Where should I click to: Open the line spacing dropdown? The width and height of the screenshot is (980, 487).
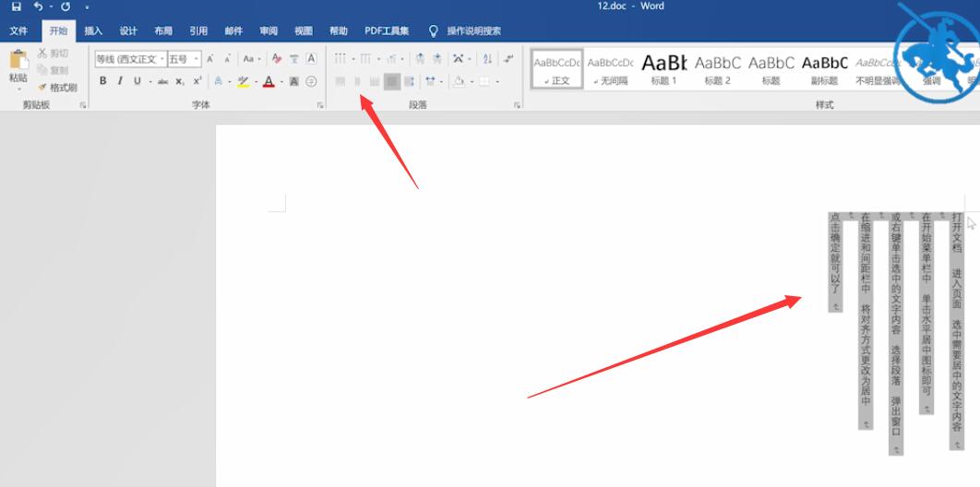432,81
